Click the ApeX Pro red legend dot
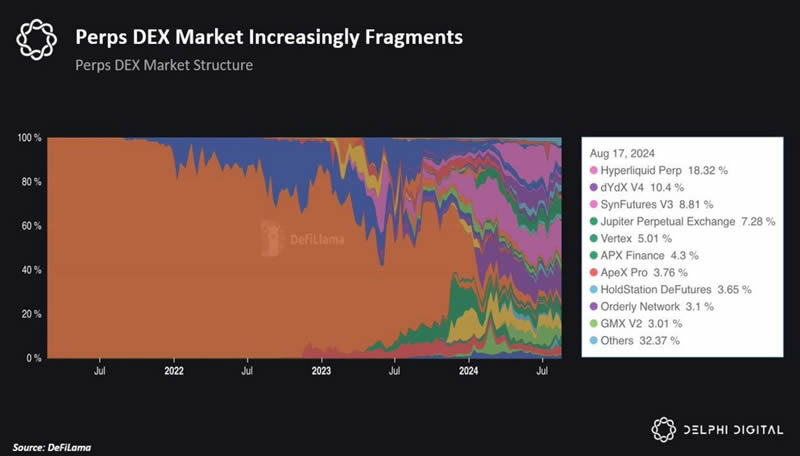 (593, 272)
